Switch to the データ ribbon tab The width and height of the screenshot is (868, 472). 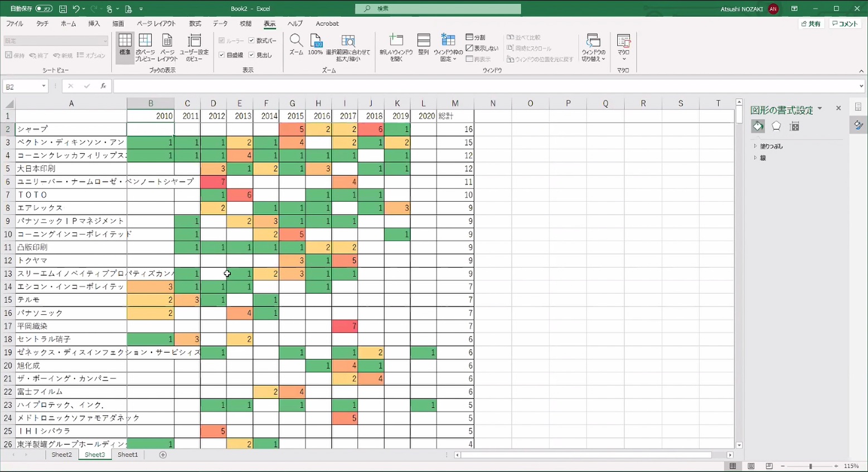(x=220, y=23)
